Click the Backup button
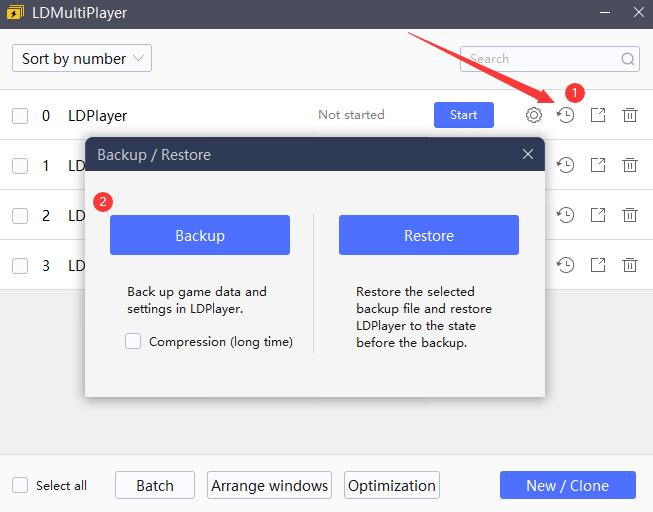The height and width of the screenshot is (512, 653). pos(200,235)
